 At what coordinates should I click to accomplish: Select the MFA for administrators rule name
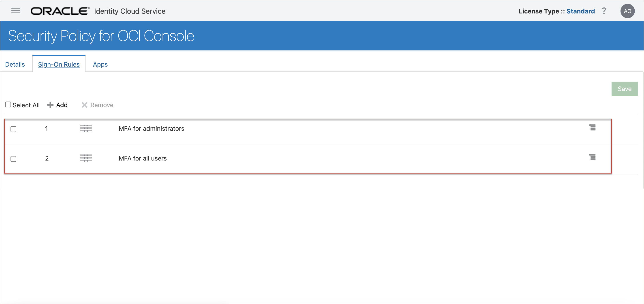151,128
